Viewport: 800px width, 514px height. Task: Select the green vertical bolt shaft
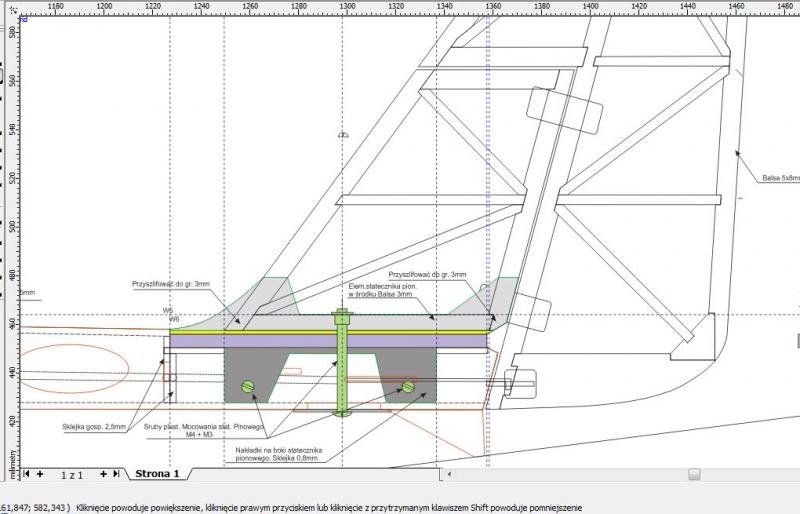click(344, 370)
